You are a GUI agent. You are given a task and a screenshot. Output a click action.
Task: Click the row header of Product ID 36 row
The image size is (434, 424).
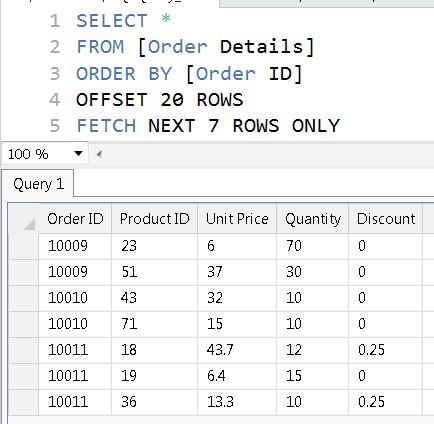[x=23, y=402]
